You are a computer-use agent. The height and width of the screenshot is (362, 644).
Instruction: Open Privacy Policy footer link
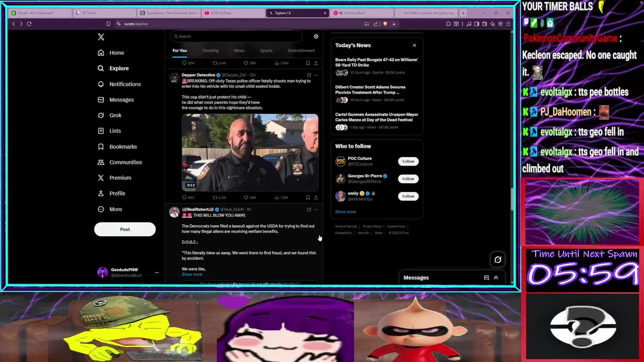(x=372, y=226)
